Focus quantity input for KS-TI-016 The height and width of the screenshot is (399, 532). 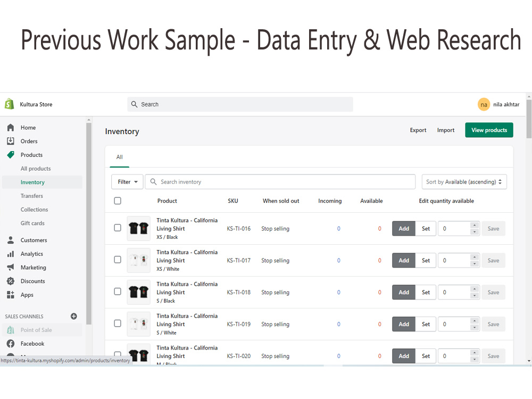[454, 229]
